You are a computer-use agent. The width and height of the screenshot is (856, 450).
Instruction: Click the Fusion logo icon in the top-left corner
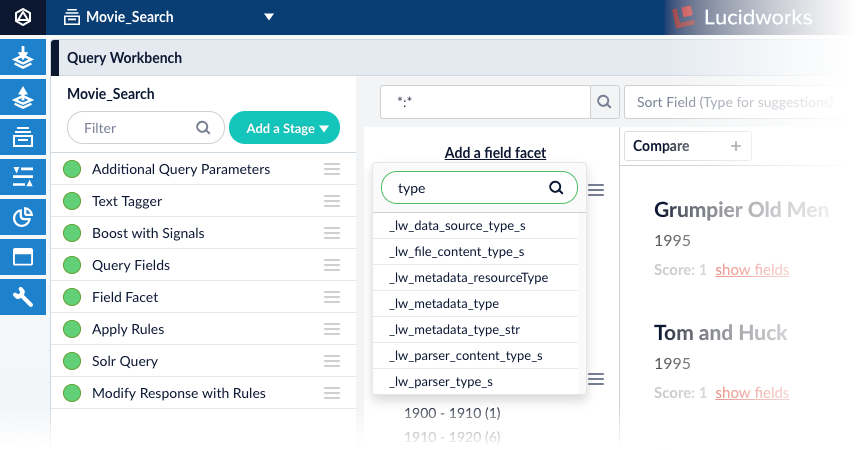click(x=23, y=17)
